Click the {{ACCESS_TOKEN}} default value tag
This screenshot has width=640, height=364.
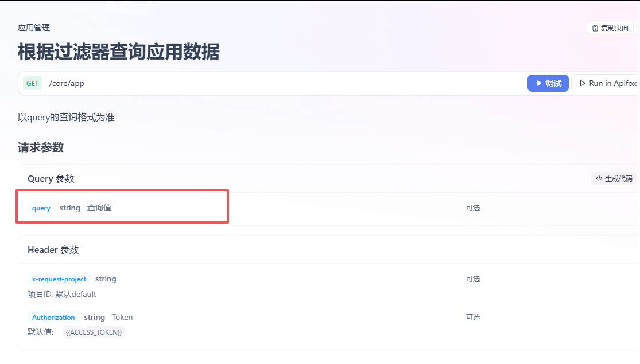click(94, 332)
